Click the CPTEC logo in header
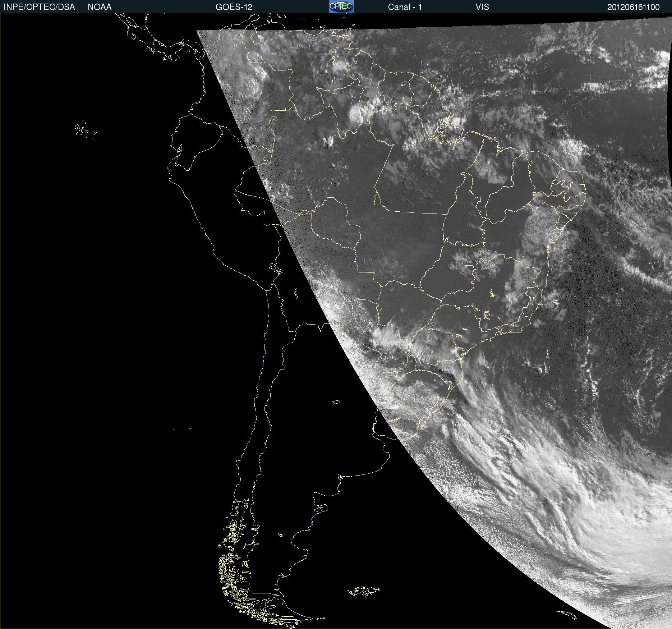Image resolution: width=672 pixels, height=629 pixels. 341,6
